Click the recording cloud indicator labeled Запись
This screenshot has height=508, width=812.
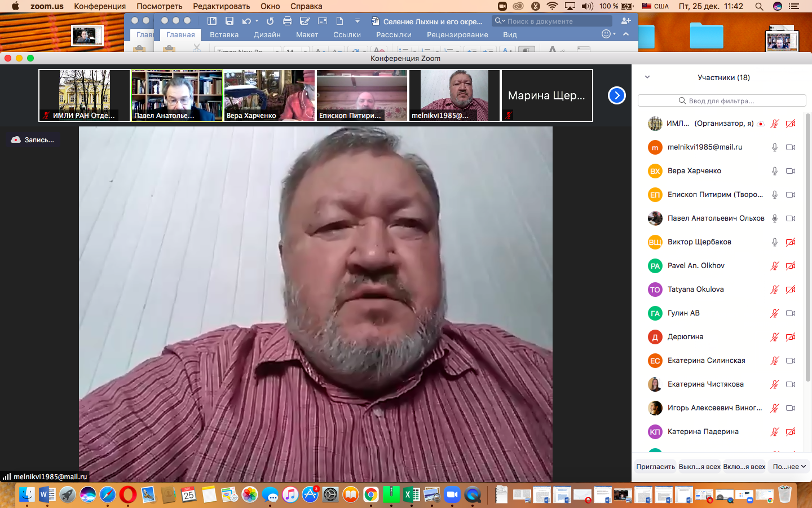33,139
